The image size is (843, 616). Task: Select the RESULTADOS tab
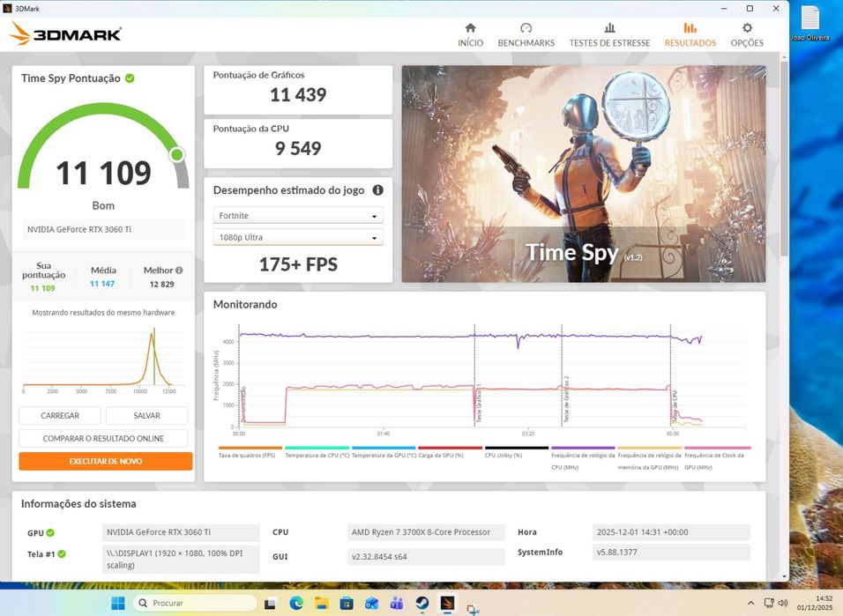(x=690, y=35)
